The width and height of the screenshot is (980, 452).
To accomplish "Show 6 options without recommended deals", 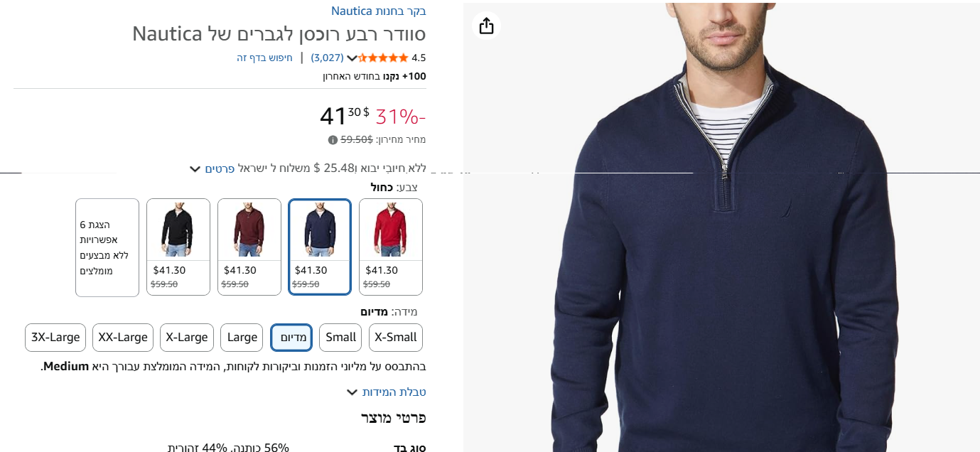I will coord(107,247).
